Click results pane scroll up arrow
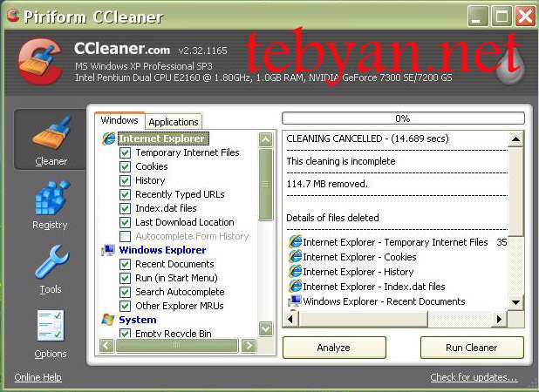 pyautogui.click(x=515, y=139)
